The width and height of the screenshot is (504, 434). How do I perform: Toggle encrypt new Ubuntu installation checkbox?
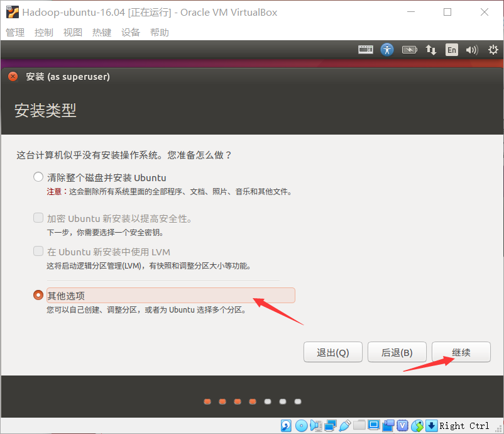(x=38, y=218)
